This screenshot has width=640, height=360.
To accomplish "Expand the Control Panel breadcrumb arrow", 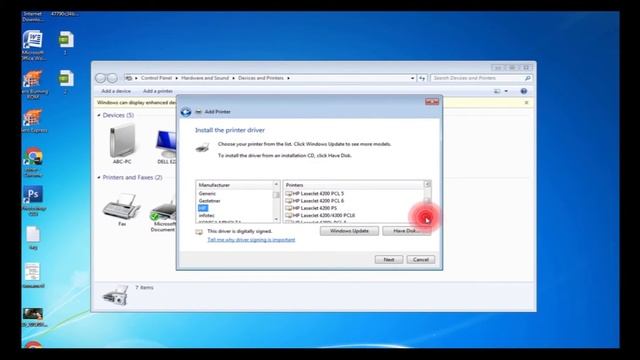I will tap(177, 78).
